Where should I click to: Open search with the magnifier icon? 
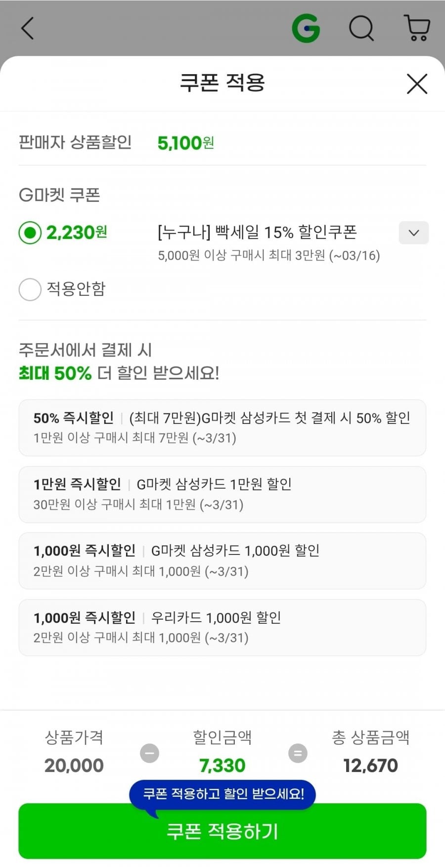point(361,28)
